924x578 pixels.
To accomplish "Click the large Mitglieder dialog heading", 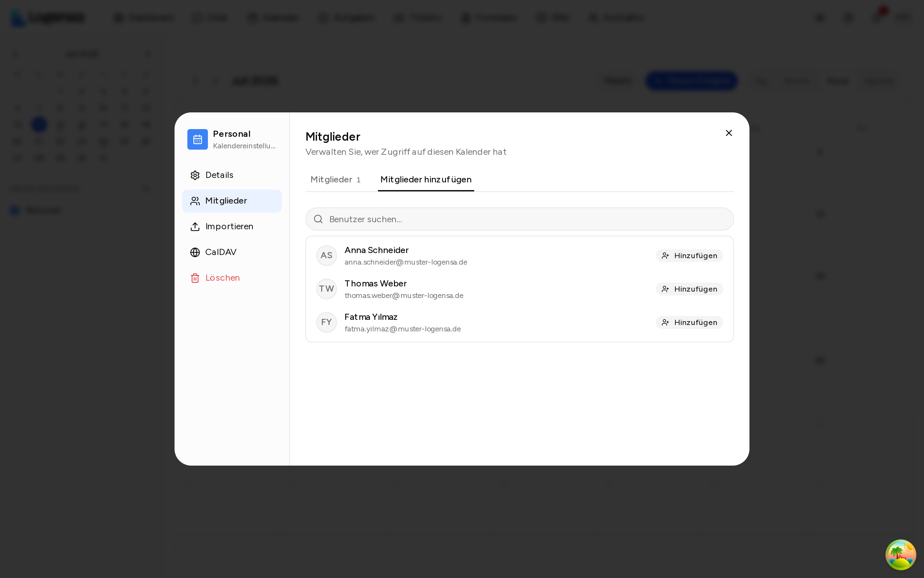I will point(333,136).
